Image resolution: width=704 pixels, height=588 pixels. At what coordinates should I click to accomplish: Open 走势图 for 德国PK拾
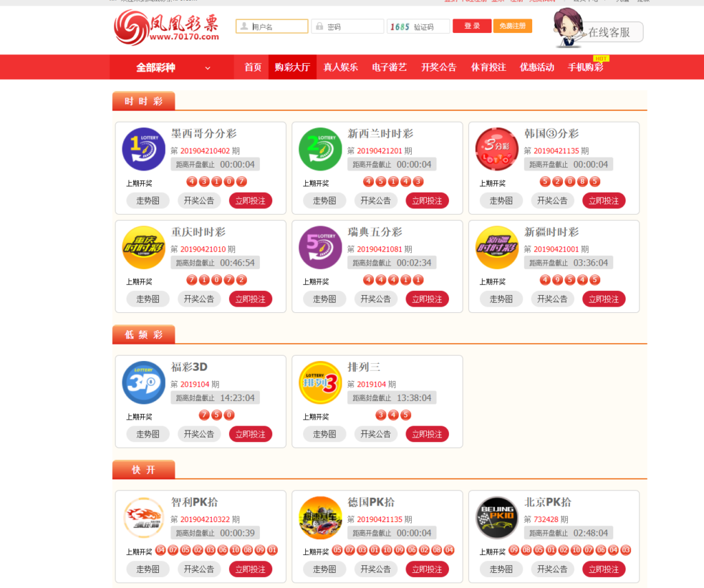(x=324, y=569)
